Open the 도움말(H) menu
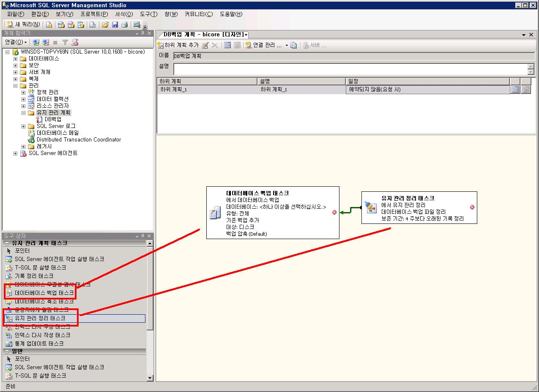Viewport: 539px width, 392px height. [x=231, y=14]
